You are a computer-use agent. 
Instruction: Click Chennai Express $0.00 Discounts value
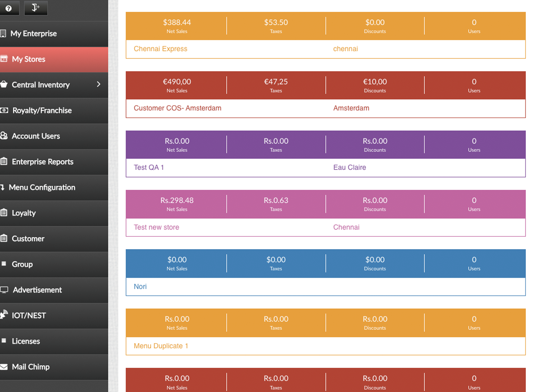(375, 22)
